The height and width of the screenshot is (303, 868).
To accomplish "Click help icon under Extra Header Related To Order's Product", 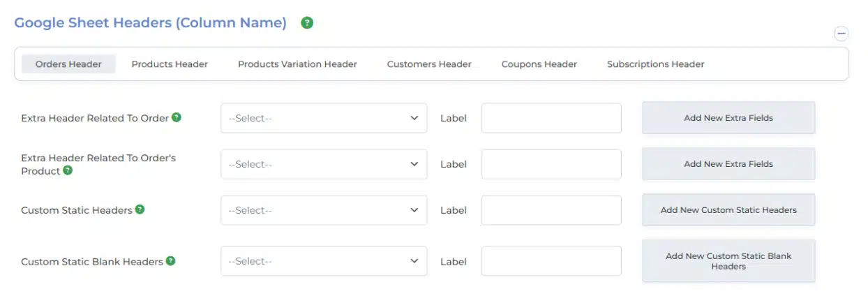I will click(x=68, y=170).
